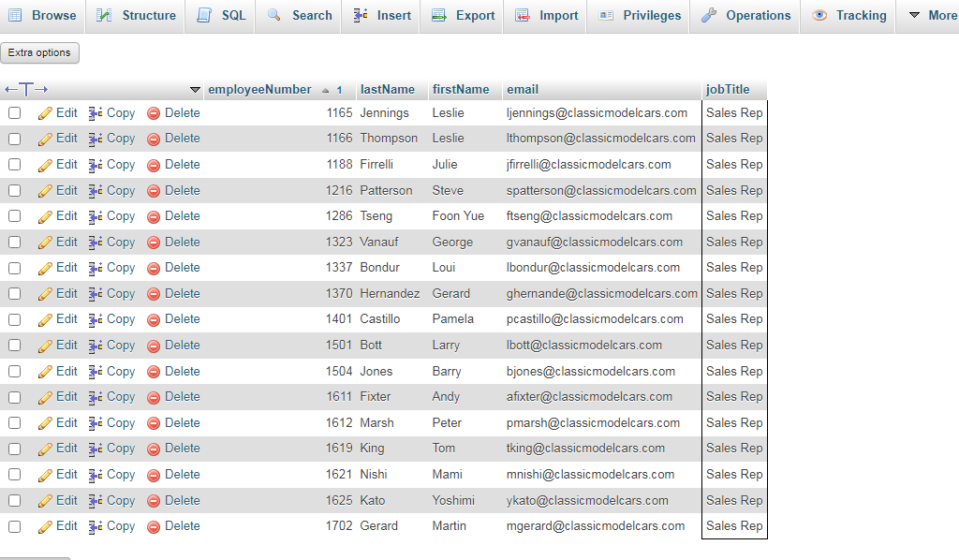Click red Delete icon for Jones row
The width and height of the screenshot is (959, 560).
point(154,372)
